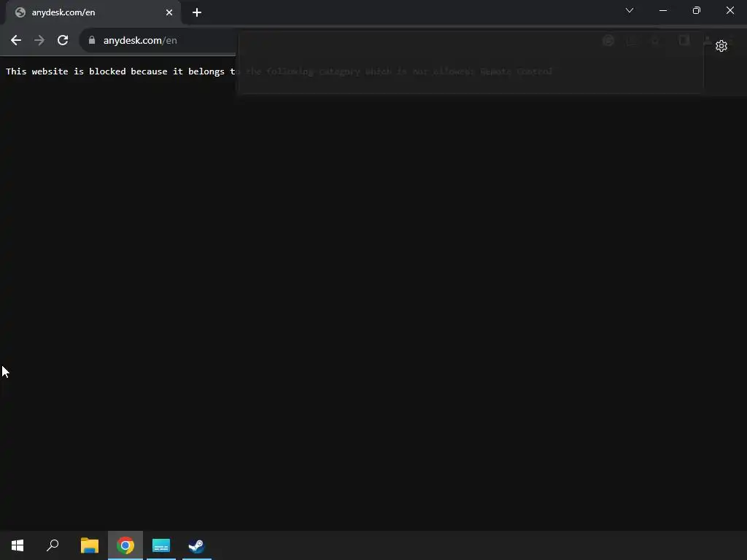Open the Windows Start menu
The height and width of the screenshot is (560, 747).
pyautogui.click(x=18, y=545)
